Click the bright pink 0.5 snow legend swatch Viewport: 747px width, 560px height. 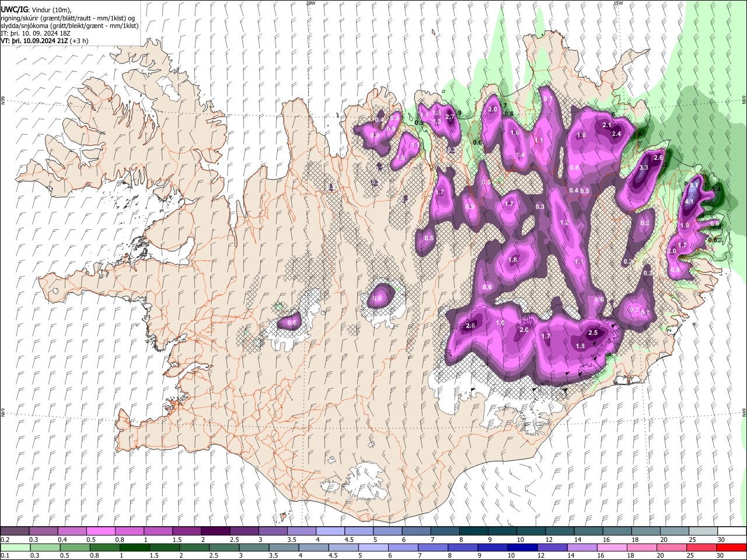[100, 531]
